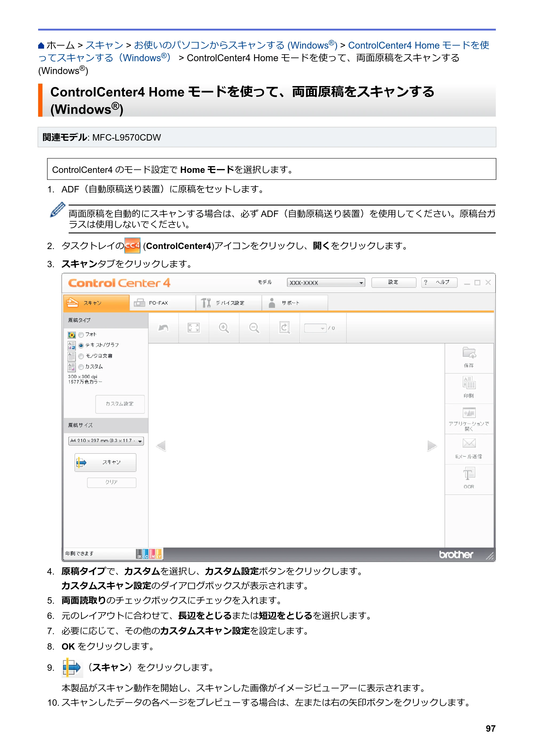Viewport: 534px width, 756px height.
Task: Open the 原稿サイズ A4 dropdown
Action: coord(106,441)
